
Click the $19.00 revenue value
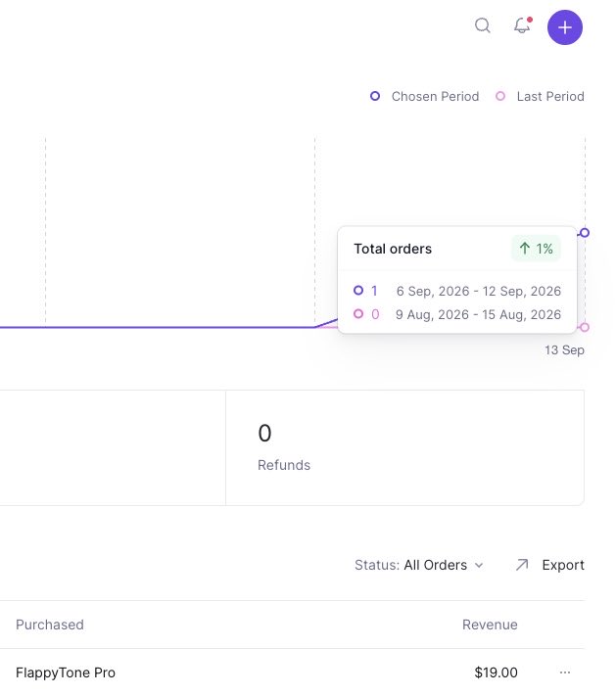tap(496, 672)
